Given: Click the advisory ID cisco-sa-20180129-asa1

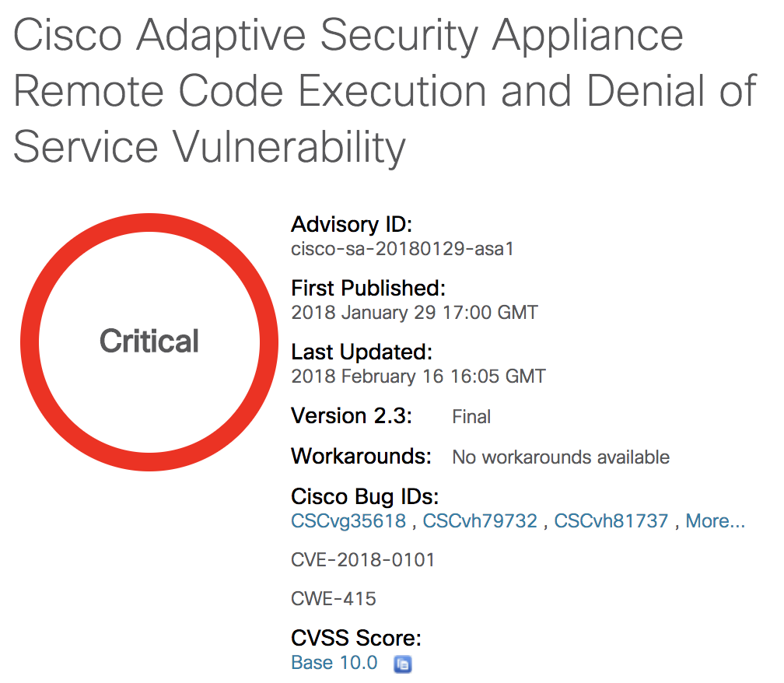Looking at the screenshot, I should point(403,249).
